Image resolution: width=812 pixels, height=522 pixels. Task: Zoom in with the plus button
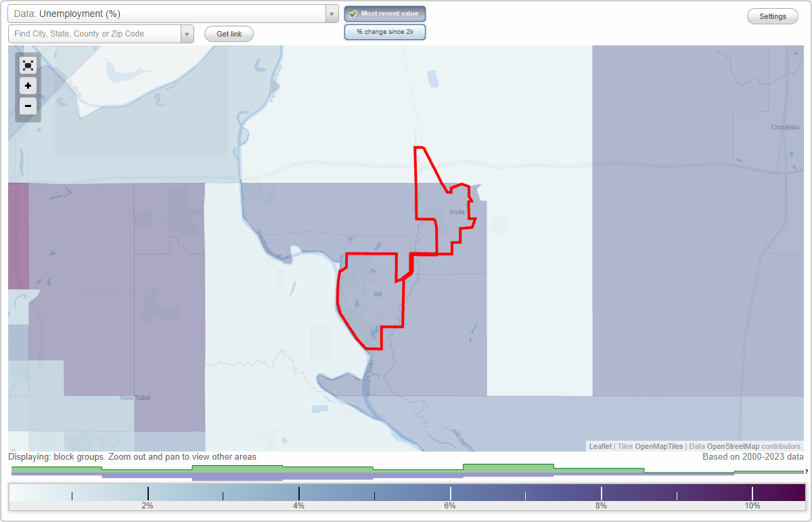click(28, 86)
